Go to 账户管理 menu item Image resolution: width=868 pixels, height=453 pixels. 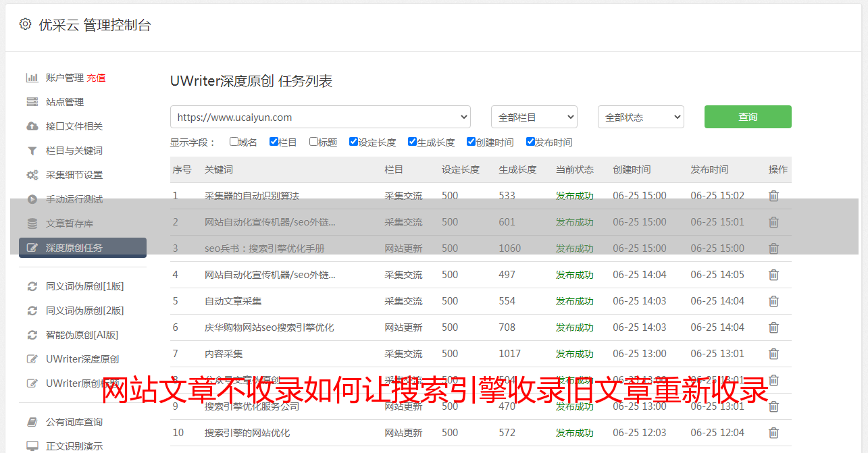coord(65,78)
